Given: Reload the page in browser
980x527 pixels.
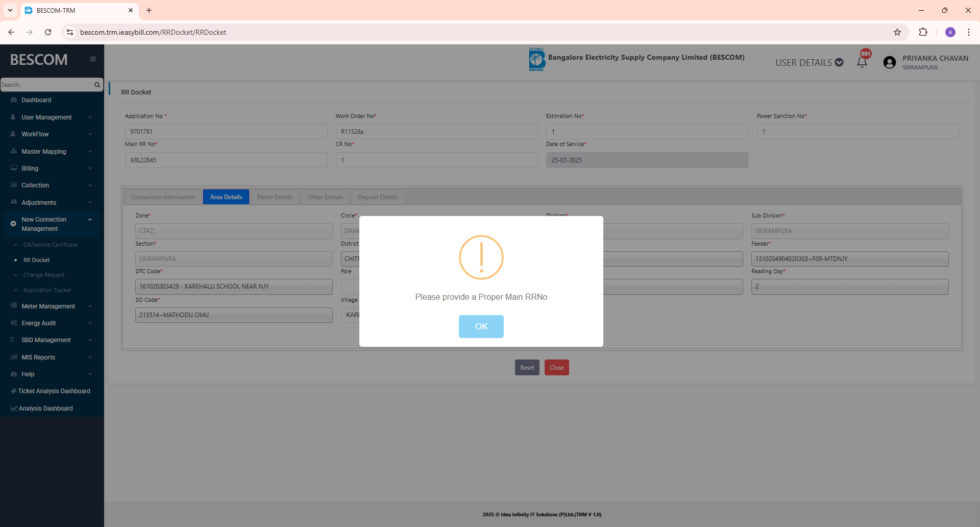Looking at the screenshot, I should pyautogui.click(x=48, y=32).
